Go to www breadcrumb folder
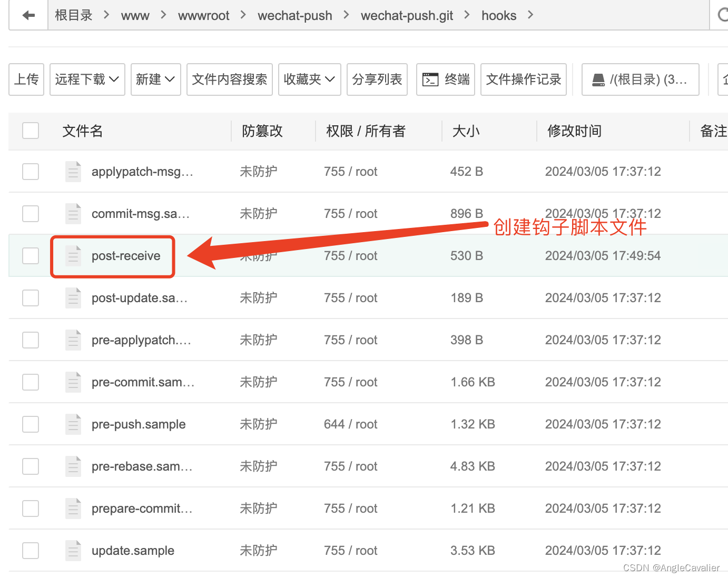The height and width of the screenshot is (578, 728). (135, 16)
